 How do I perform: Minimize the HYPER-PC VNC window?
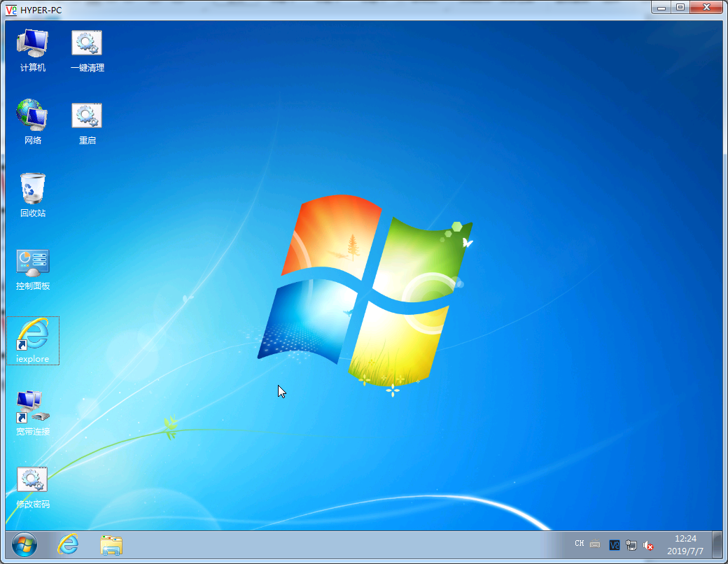(x=661, y=8)
